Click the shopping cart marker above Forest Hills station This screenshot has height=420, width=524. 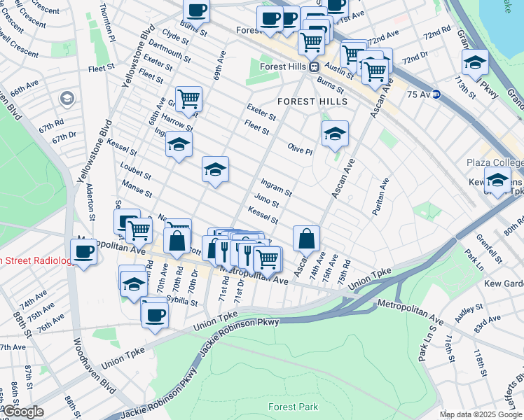tap(311, 43)
